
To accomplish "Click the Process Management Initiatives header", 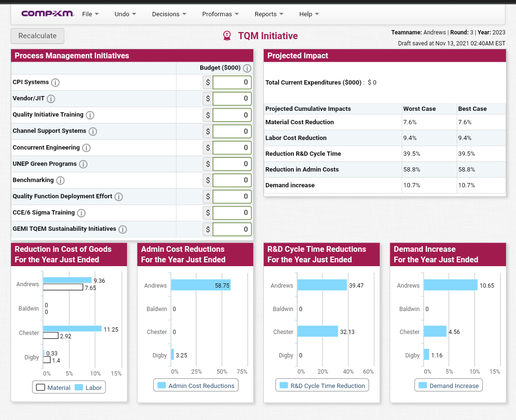I will [132, 55].
